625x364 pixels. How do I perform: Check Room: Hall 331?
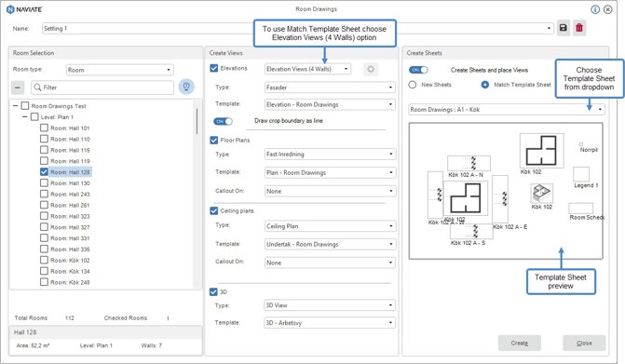[x=45, y=237]
